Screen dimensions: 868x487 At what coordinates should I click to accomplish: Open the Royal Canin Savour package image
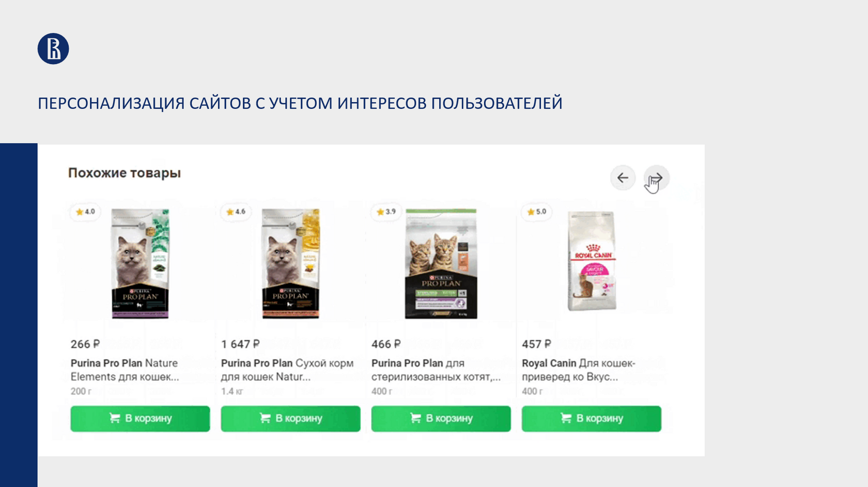592,261
